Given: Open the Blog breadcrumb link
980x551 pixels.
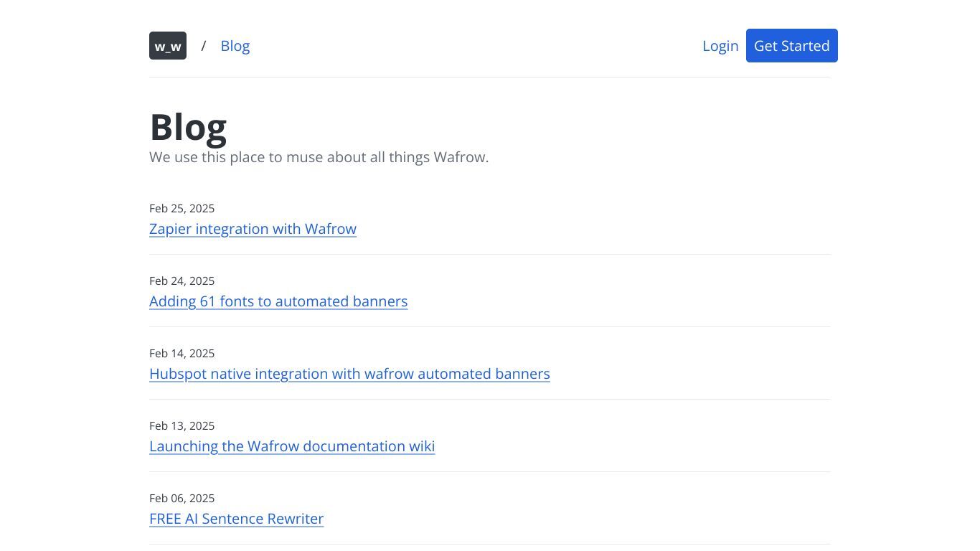Looking at the screenshot, I should coord(235,46).
